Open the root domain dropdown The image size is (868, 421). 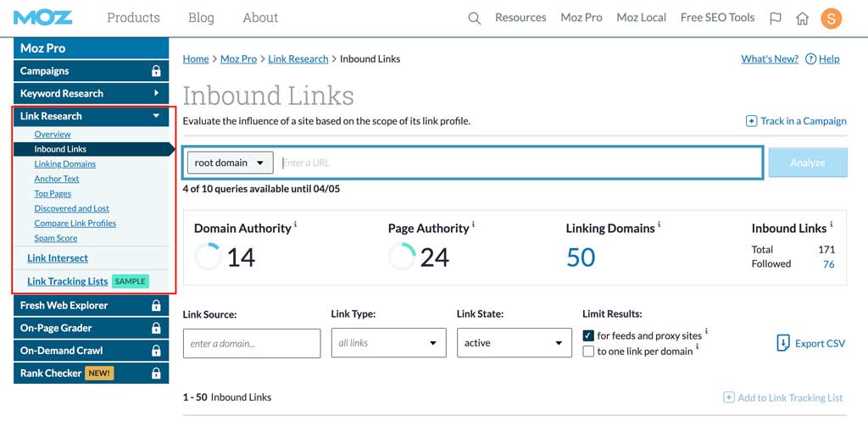point(230,163)
